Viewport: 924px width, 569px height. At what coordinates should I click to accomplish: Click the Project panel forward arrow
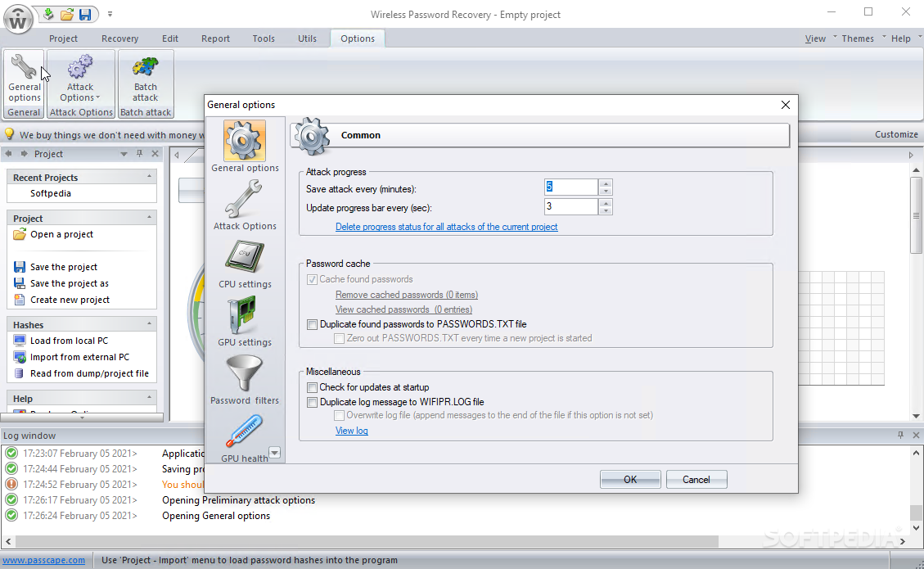pos(25,154)
